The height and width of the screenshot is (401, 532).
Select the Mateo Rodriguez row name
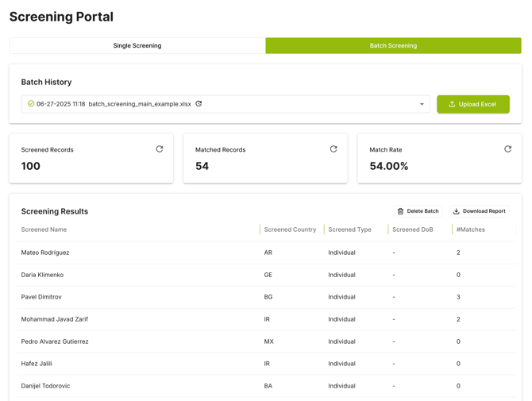tap(45, 253)
